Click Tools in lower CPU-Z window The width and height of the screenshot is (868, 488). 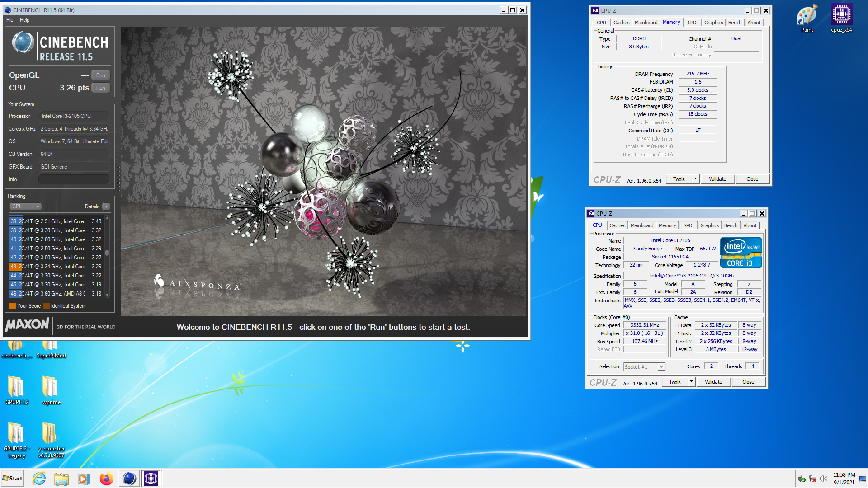pyautogui.click(x=675, y=382)
